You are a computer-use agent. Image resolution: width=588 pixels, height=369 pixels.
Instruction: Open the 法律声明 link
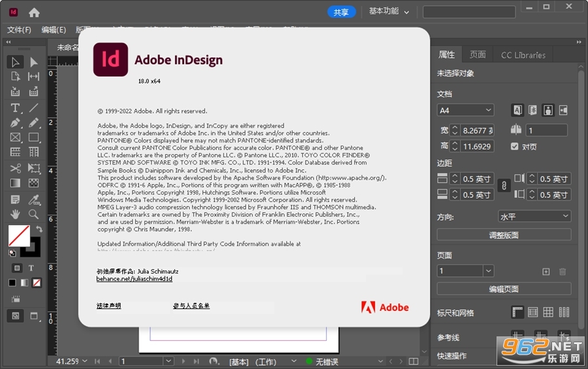tap(108, 306)
